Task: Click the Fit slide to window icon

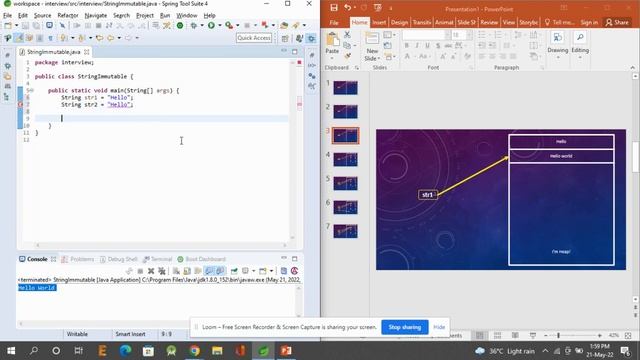Action: tap(628, 336)
